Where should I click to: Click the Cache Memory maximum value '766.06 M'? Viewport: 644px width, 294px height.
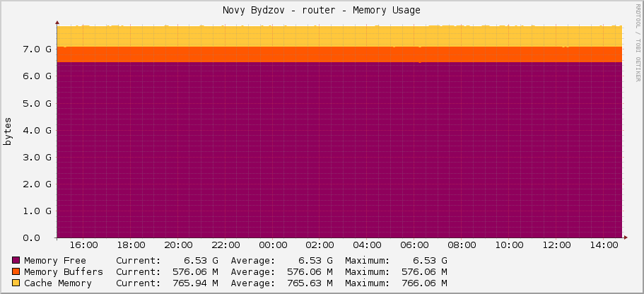click(424, 283)
